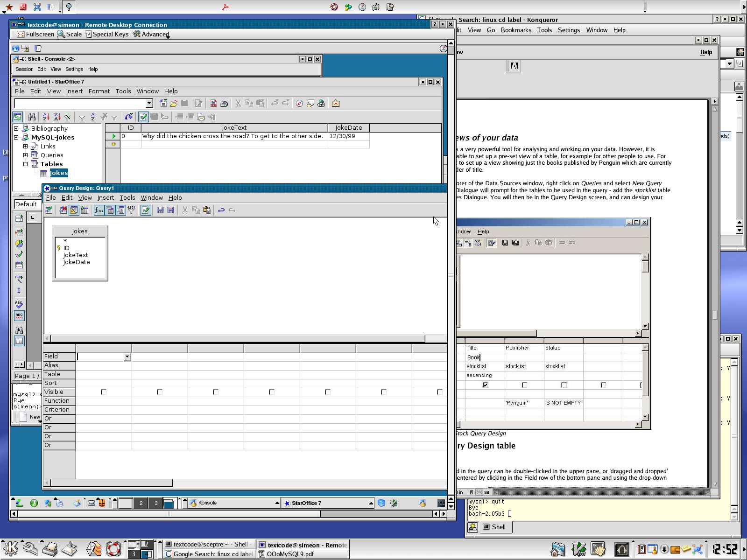Image resolution: width=747 pixels, height=560 pixels.
Task: Click the KDE help lifebuoy panel icon
Action: coord(113,549)
